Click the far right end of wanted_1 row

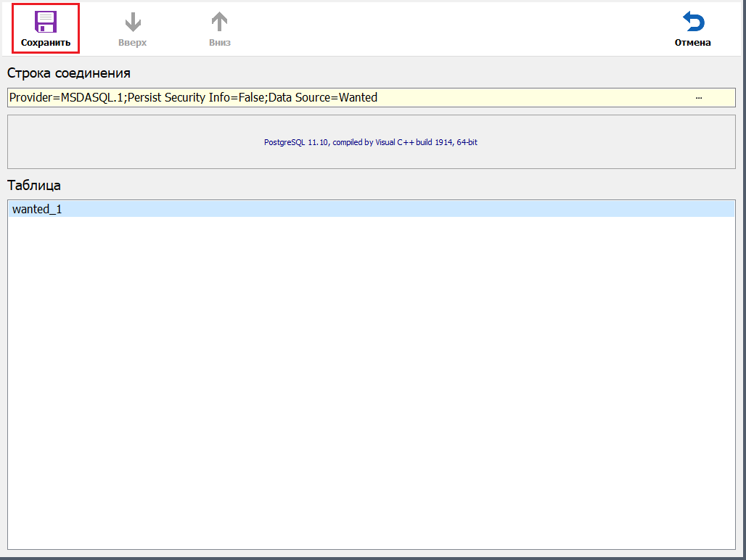(718, 210)
